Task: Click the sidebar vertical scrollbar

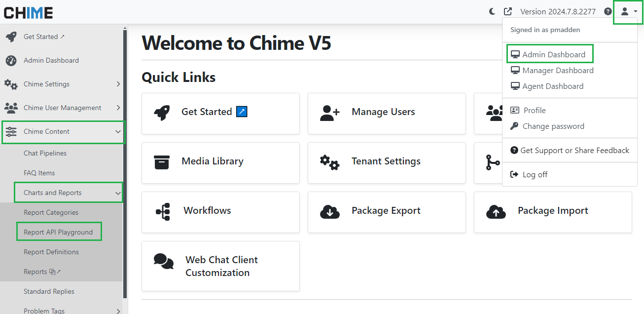Action: pyautogui.click(x=125, y=163)
